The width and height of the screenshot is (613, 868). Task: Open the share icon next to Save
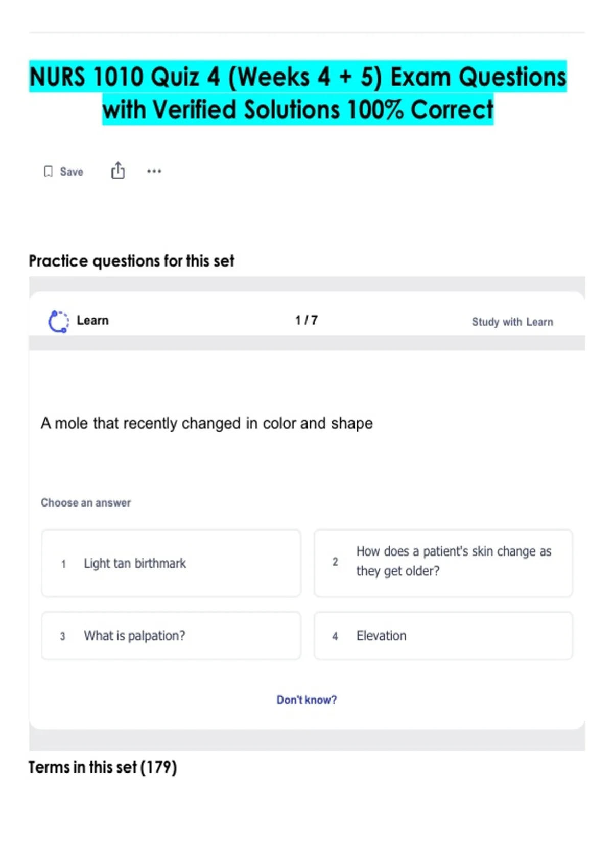pyautogui.click(x=117, y=171)
